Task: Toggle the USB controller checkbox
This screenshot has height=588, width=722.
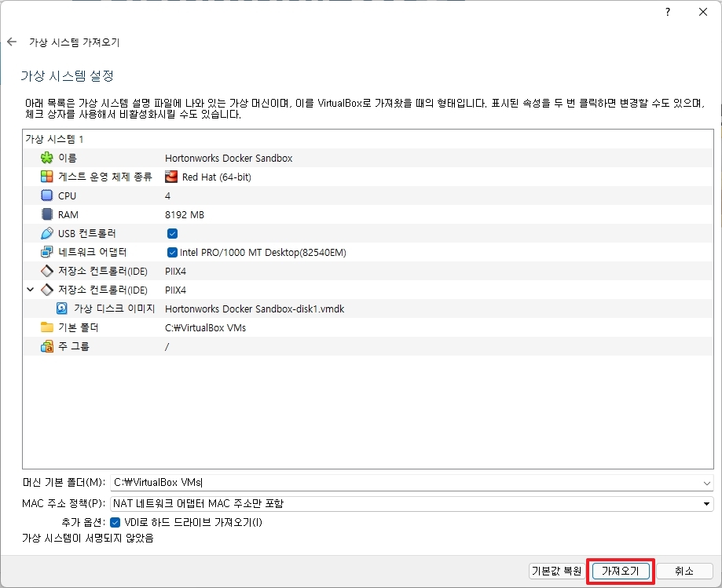Action: (x=172, y=234)
